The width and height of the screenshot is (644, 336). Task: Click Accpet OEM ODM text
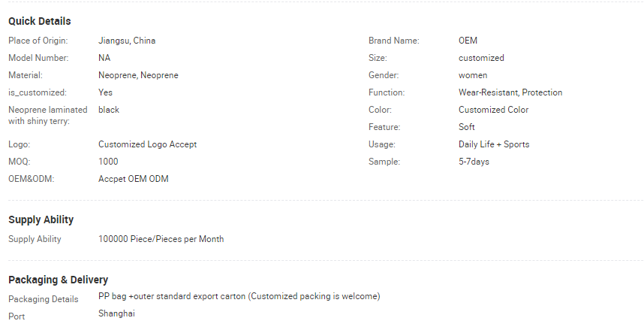tap(134, 179)
